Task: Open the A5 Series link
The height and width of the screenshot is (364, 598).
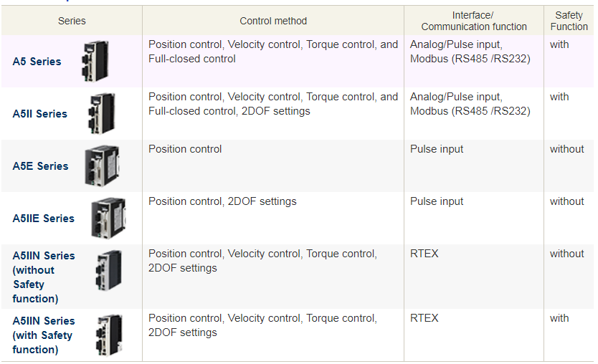Action: point(37,62)
